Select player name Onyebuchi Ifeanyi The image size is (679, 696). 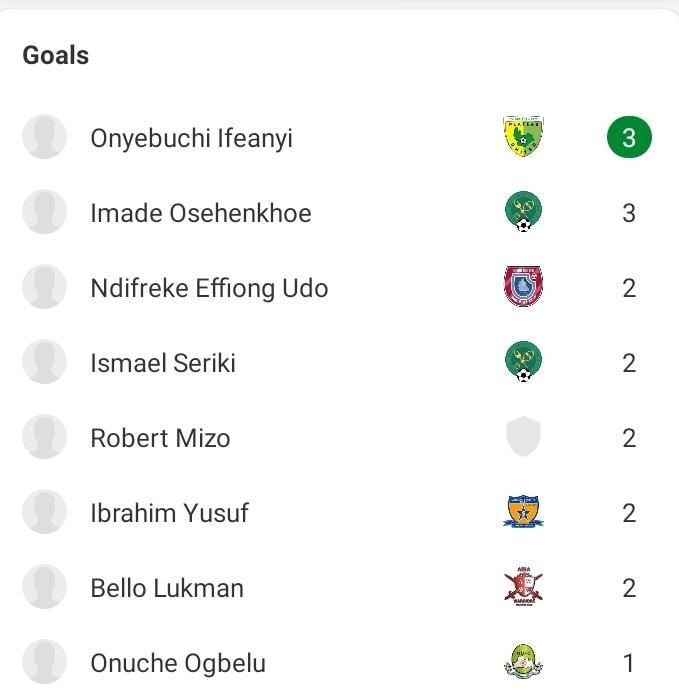(x=191, y=138)
